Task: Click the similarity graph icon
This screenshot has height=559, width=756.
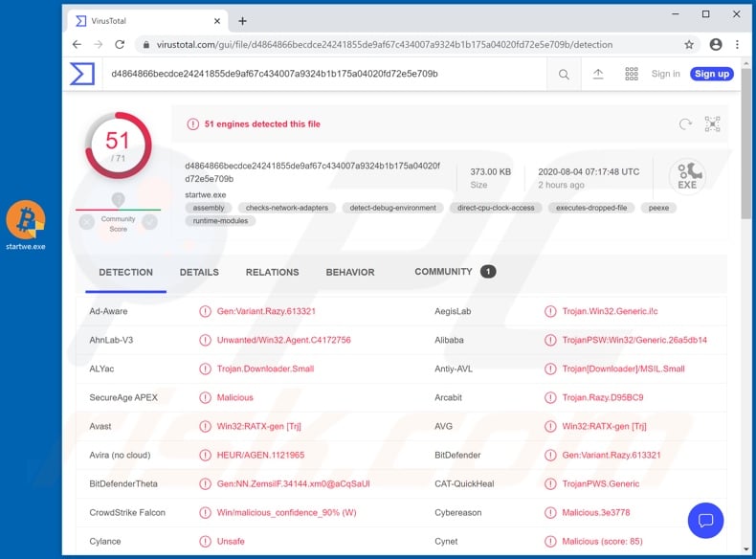Action: [x=712, y=123]
